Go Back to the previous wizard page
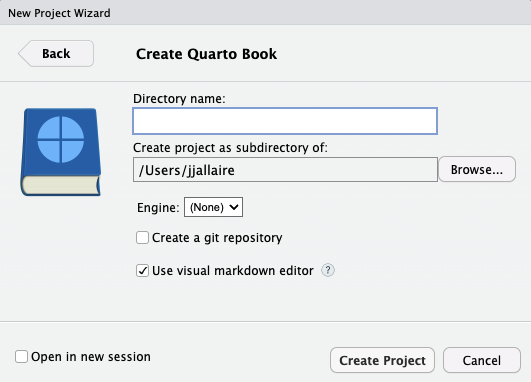The width and height of the screenshot is (531, 382). coord(56,54)
